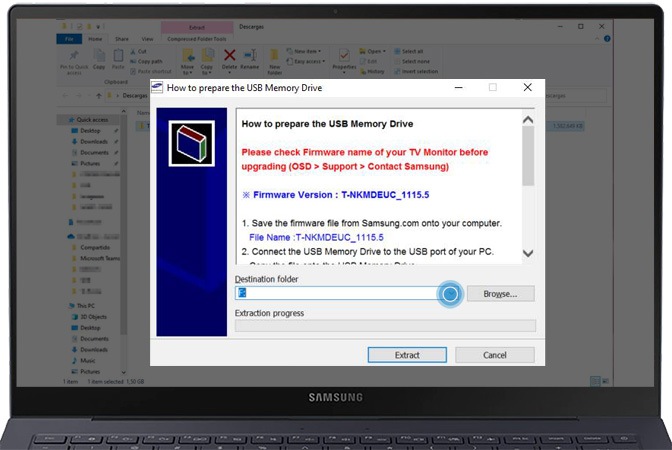This screenshot has width=672, height=450.
Task: Click the Browse... button
Action: (x=501, y=294)
